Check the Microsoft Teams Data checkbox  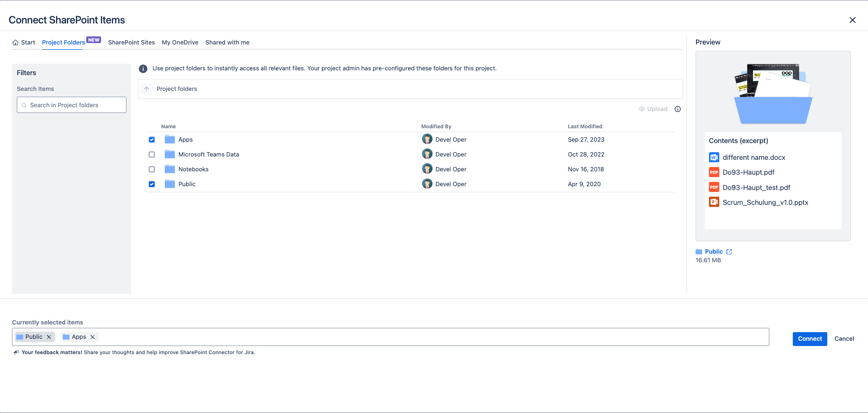[152, 155]
